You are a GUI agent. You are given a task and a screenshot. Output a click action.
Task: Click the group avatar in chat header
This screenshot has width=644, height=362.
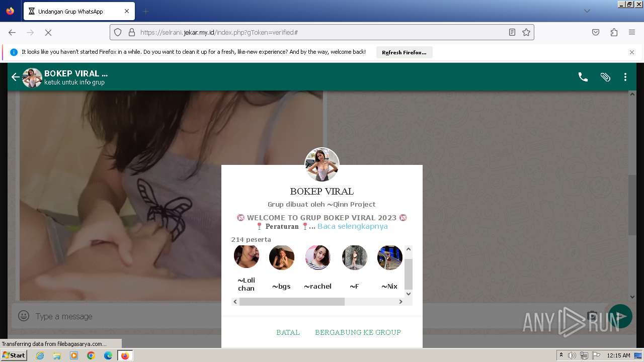[x=32, y=77]
